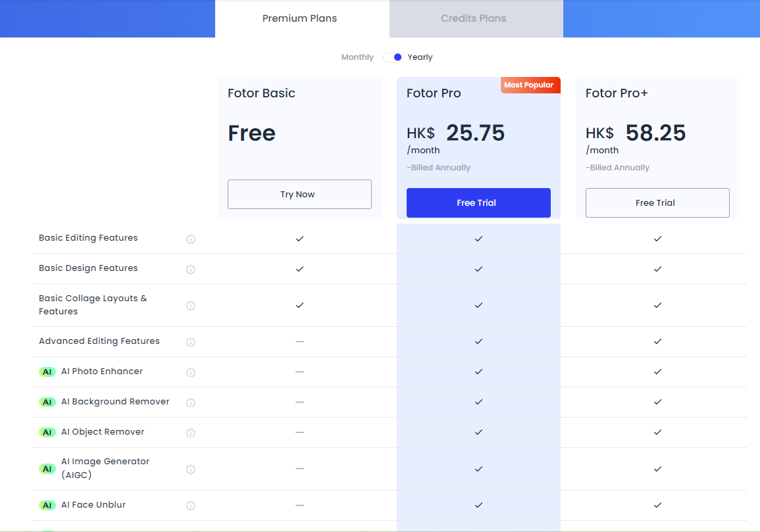Click the Fotor Pro+ plan title
760x532 pixels.
pos(617,93)
